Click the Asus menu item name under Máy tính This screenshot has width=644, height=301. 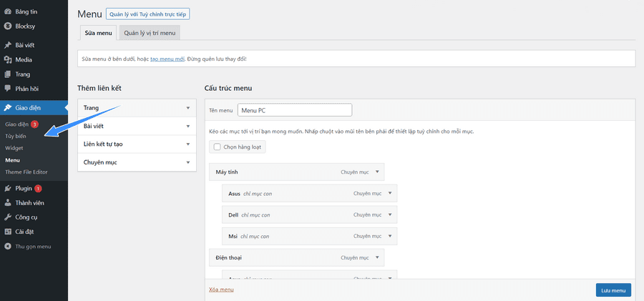(x=235, y=194)
